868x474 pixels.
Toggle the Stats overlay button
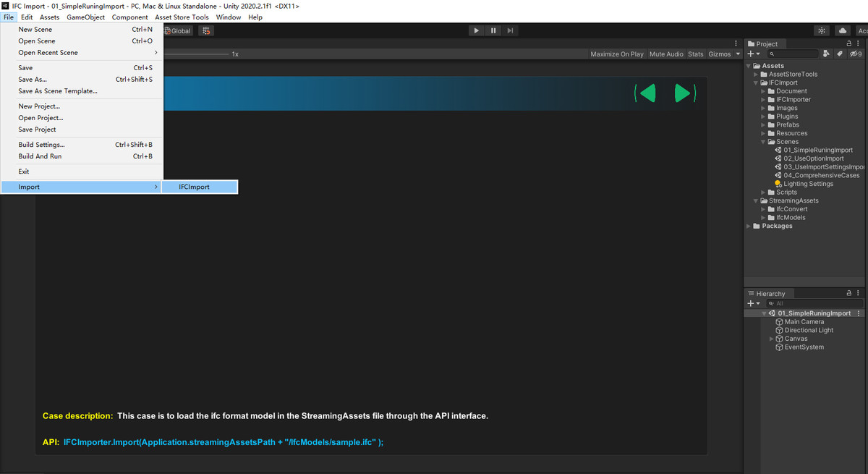click(x=695, y=54)
